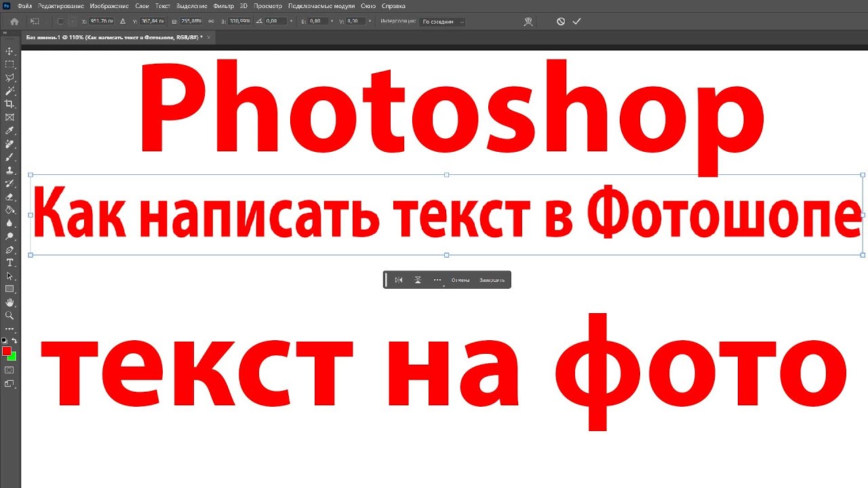Click the Отмена button

460,280
